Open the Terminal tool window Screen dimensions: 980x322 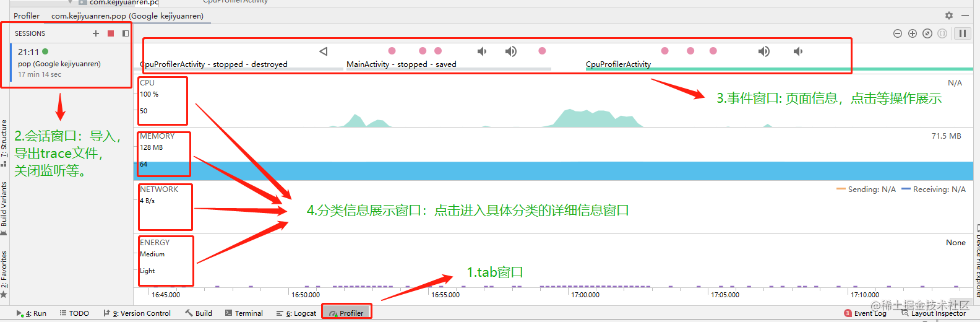click(244, 313)
